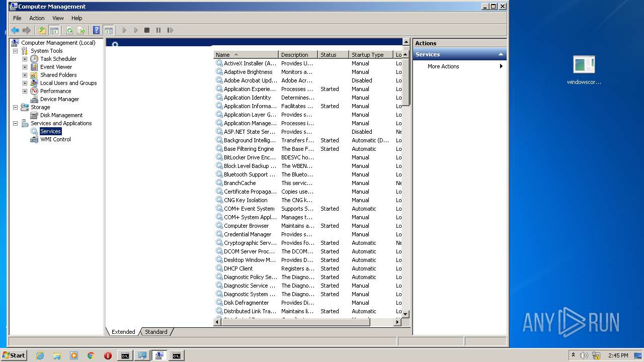
Task: Open the View menu
Action: 58,18
